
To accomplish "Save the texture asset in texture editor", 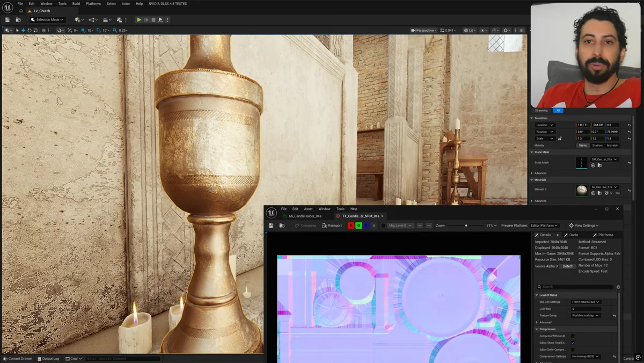I will pyautogui.click(x=271, y=226).
